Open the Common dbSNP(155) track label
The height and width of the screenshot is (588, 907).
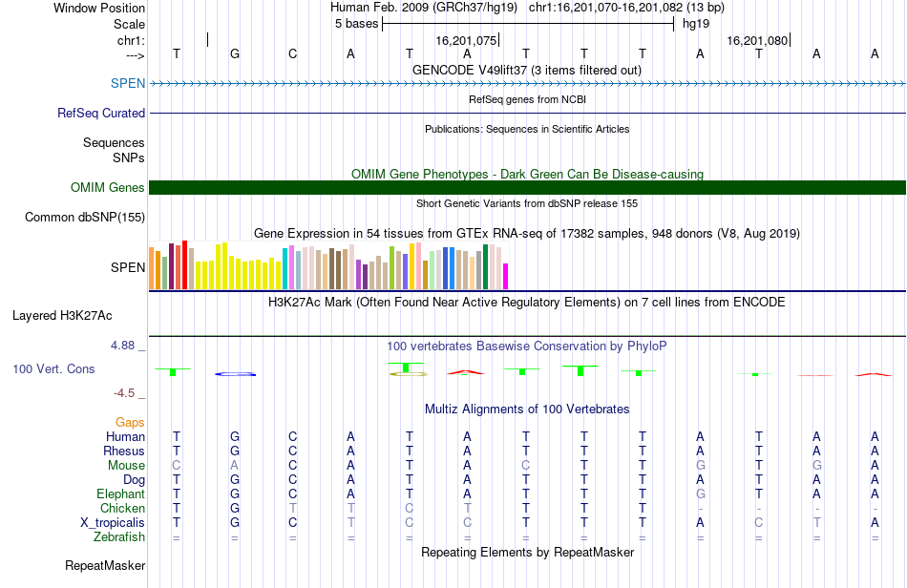coord(85,218)
